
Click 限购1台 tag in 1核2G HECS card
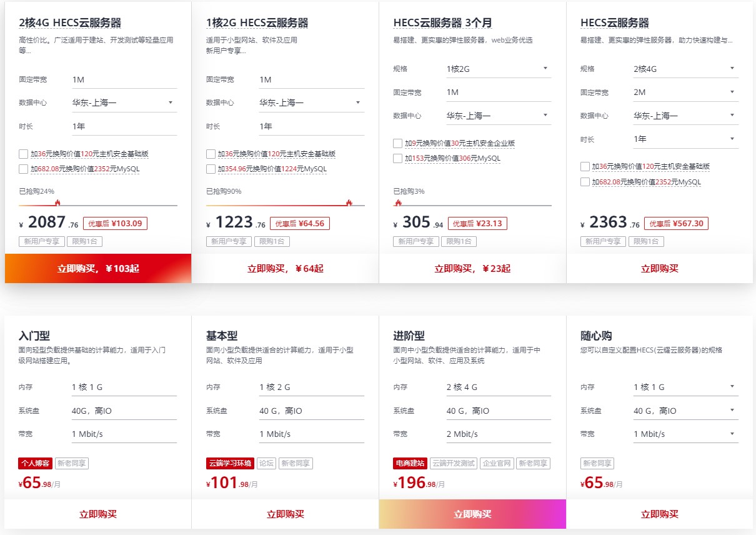[x=272, y=241]
